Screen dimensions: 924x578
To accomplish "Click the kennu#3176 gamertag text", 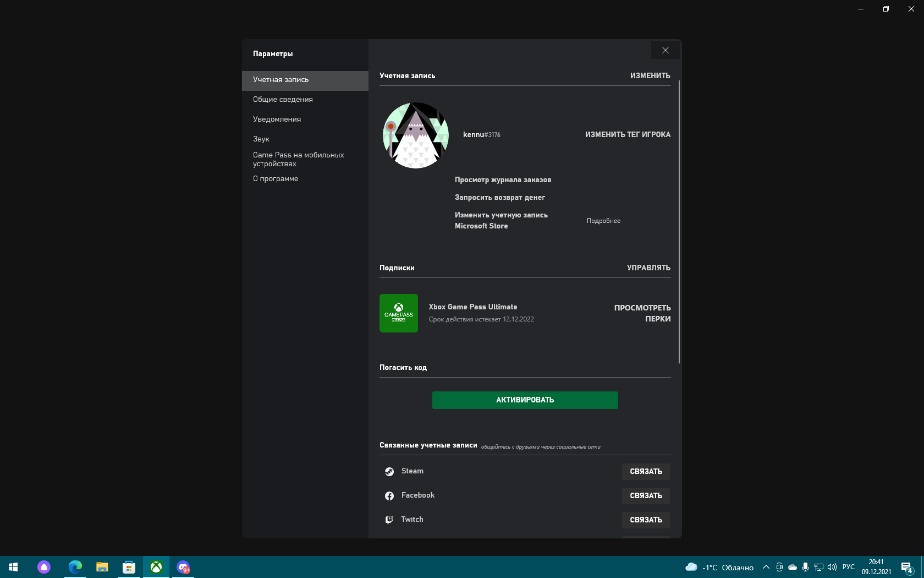I will [482, 135].
